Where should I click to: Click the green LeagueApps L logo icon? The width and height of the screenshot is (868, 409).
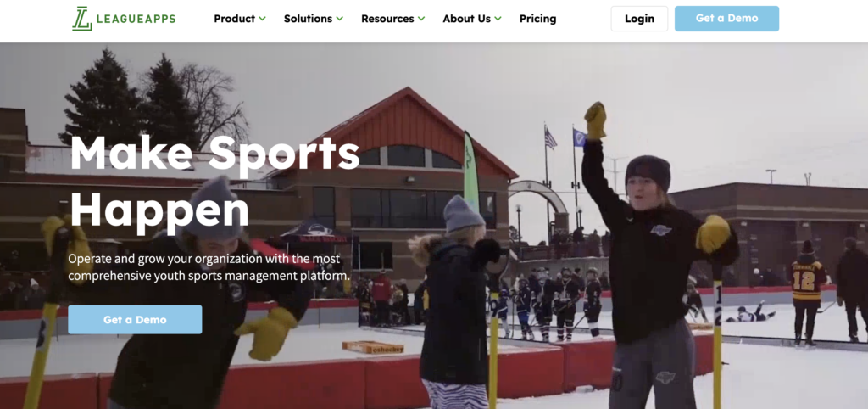[x=82, y=19]
